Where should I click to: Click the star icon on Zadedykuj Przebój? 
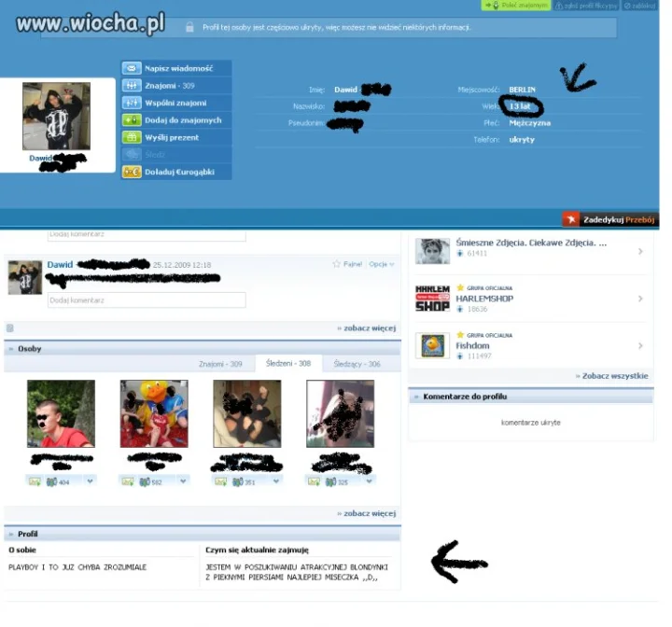pyautogui.click(x=571, y=219)
